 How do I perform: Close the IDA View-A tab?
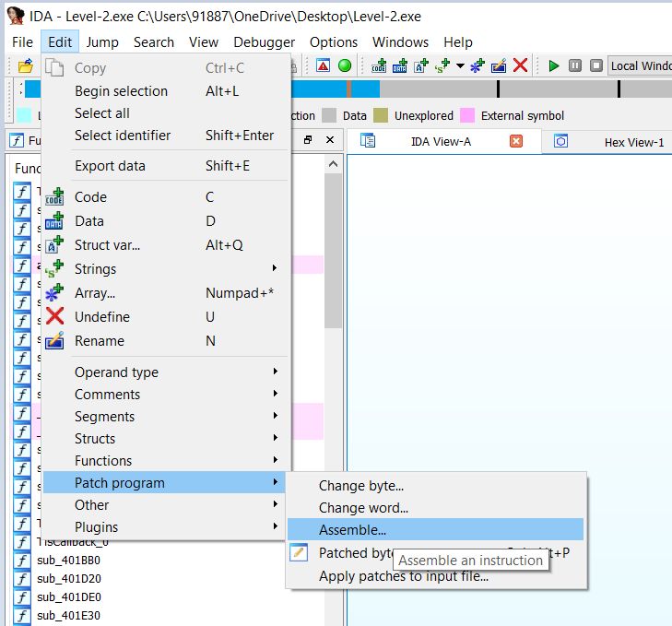[x=516, y=141]
